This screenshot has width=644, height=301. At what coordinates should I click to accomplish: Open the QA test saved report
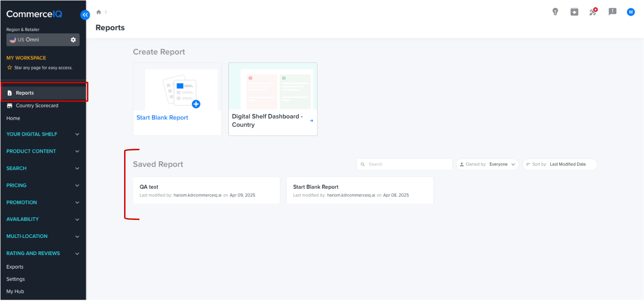pyautogui.click(x=207, y=191)
